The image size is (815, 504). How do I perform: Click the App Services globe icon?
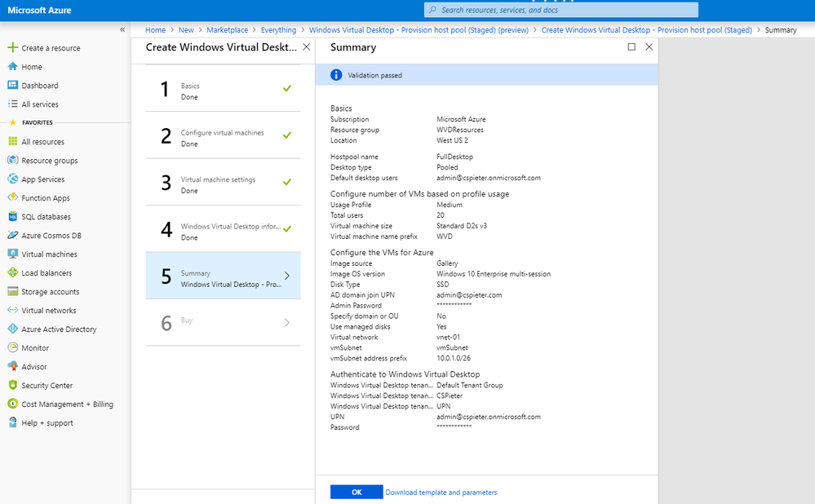(12, 179)
